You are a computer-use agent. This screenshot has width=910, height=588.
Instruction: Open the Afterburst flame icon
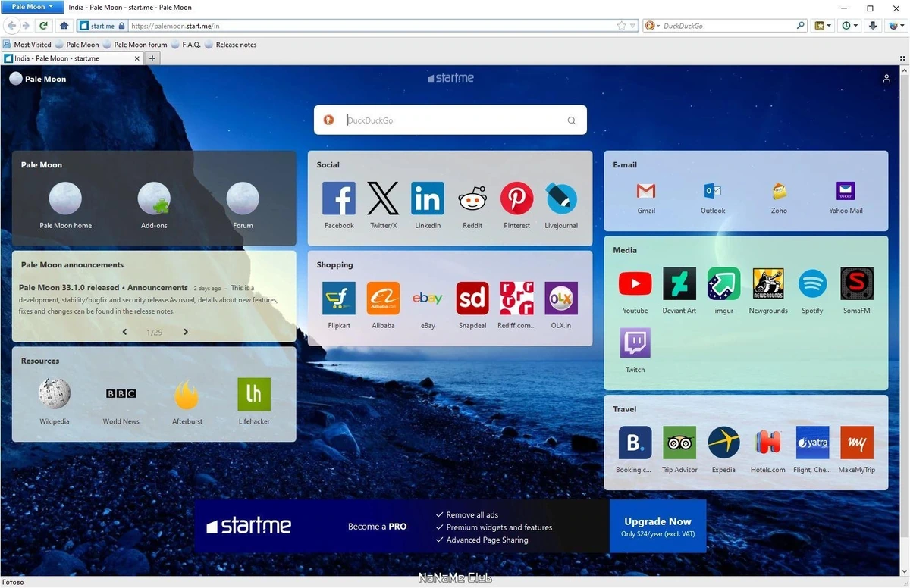[x=187, y=394]
